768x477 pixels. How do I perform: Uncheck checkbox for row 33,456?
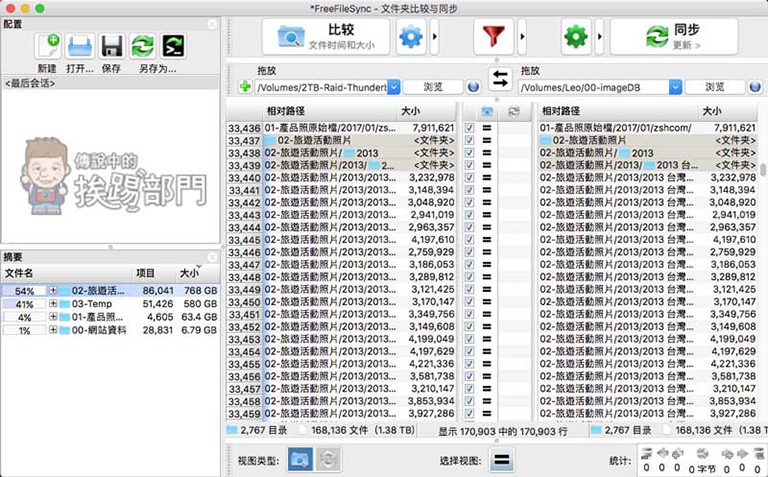click(x=469, y=376)
